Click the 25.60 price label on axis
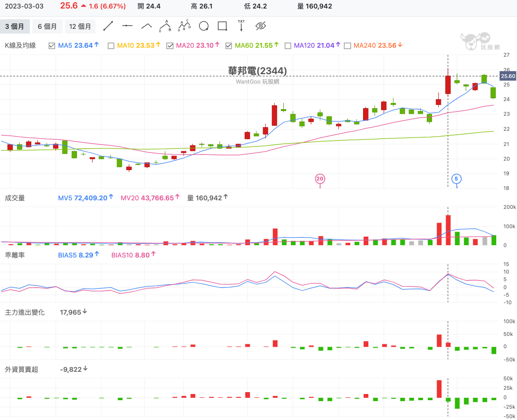This screenshot has width=517, height=420. click(x=508, y=76)
